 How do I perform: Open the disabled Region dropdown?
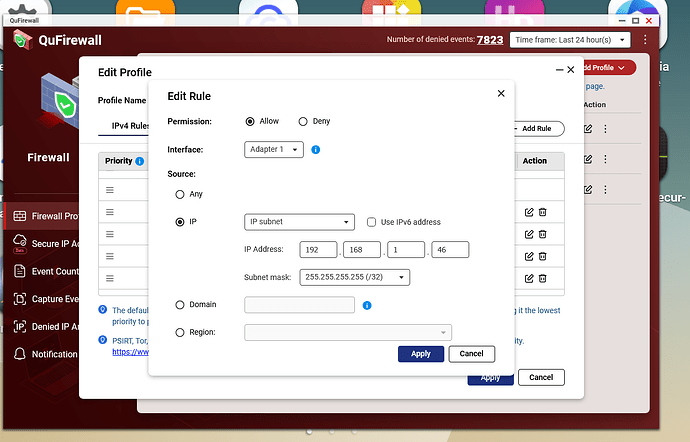tap(348, 332)
